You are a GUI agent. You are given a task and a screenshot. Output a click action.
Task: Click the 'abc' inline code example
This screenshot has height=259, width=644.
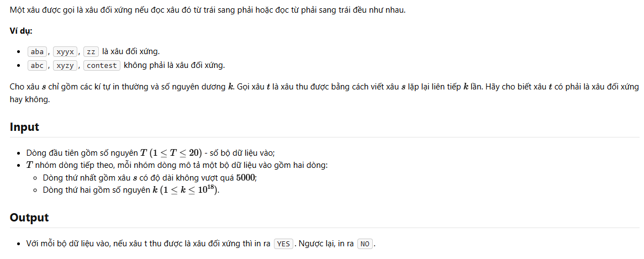tap(37, 65)
